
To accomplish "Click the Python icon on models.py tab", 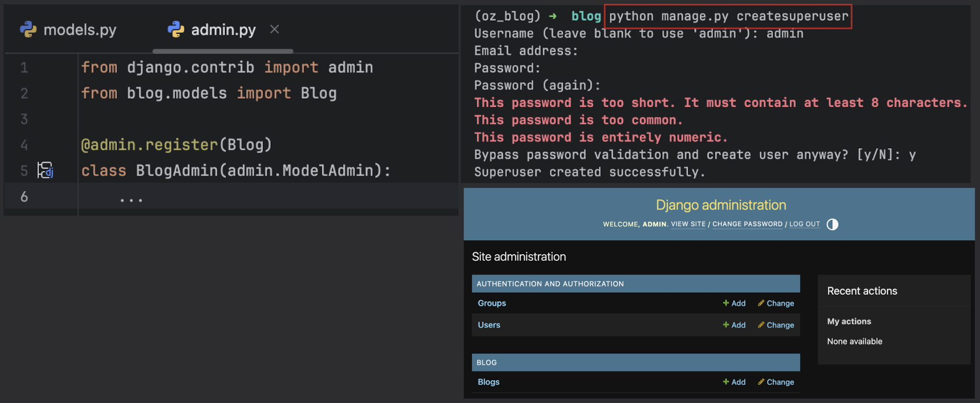I will pos(28,30).
